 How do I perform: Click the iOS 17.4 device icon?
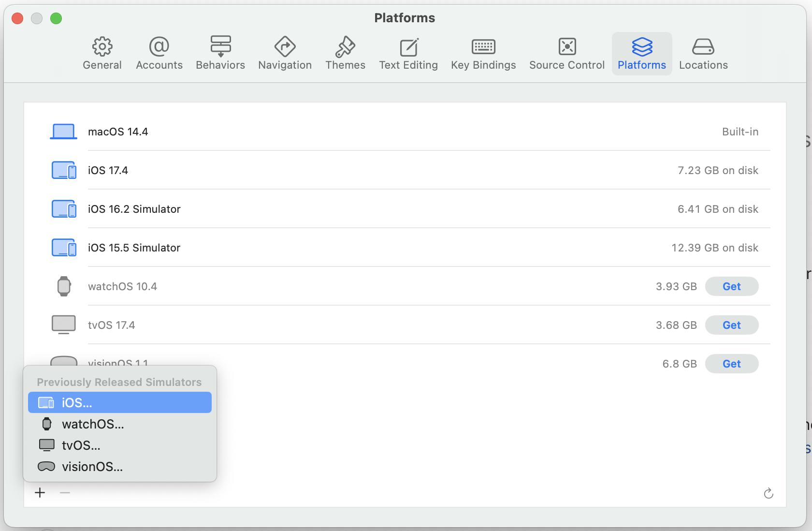tap(64, 170)
